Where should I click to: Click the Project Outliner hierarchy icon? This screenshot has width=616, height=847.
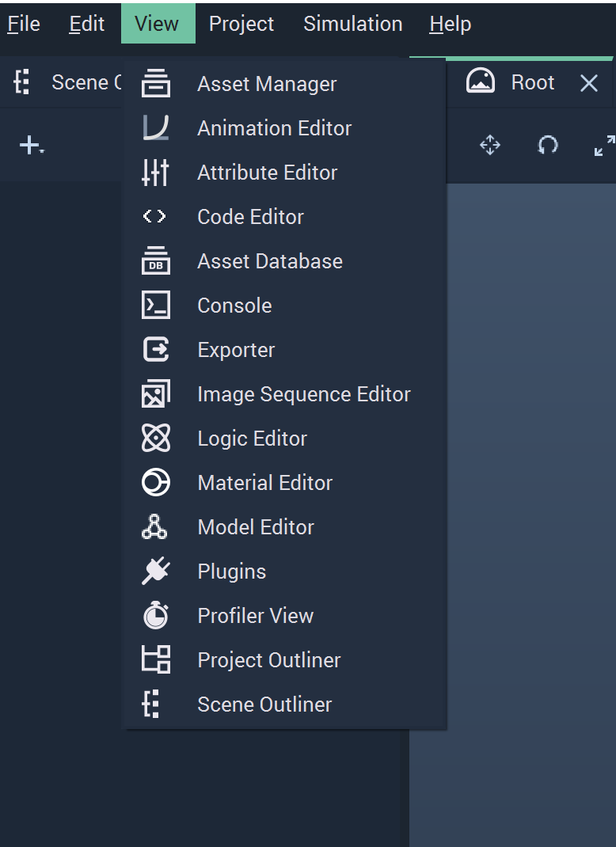click(x=156, y=659)
